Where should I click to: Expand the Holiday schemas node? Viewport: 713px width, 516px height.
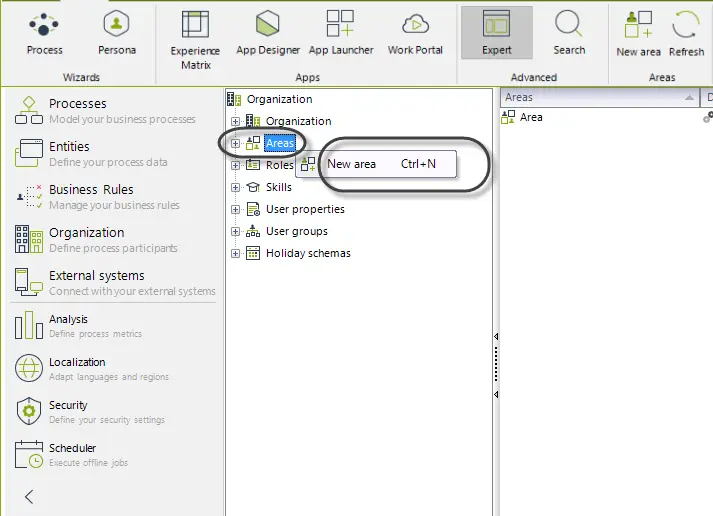pyautogui.click(x=235, y=253)
